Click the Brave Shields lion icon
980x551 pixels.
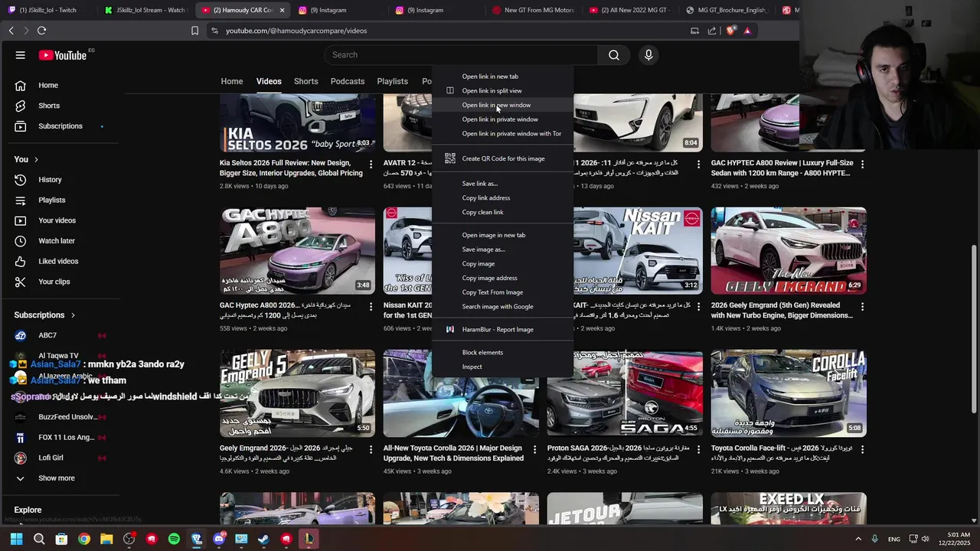pos(731,31)
